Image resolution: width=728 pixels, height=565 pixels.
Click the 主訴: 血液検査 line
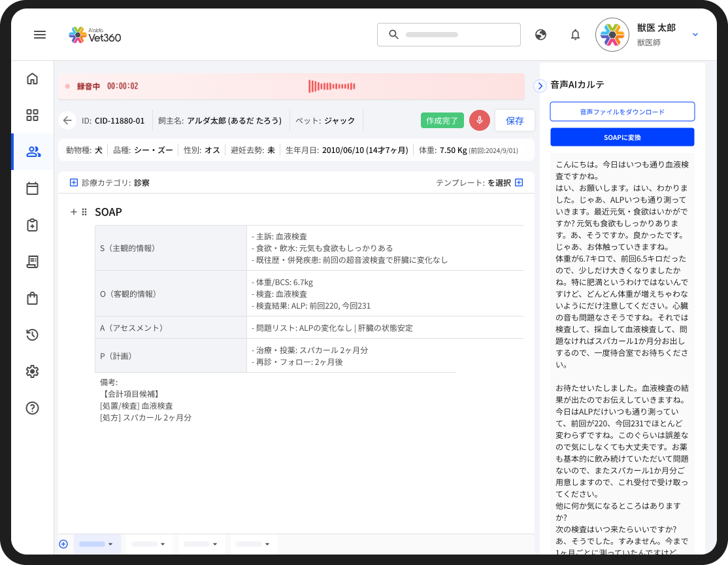[279, 236]
